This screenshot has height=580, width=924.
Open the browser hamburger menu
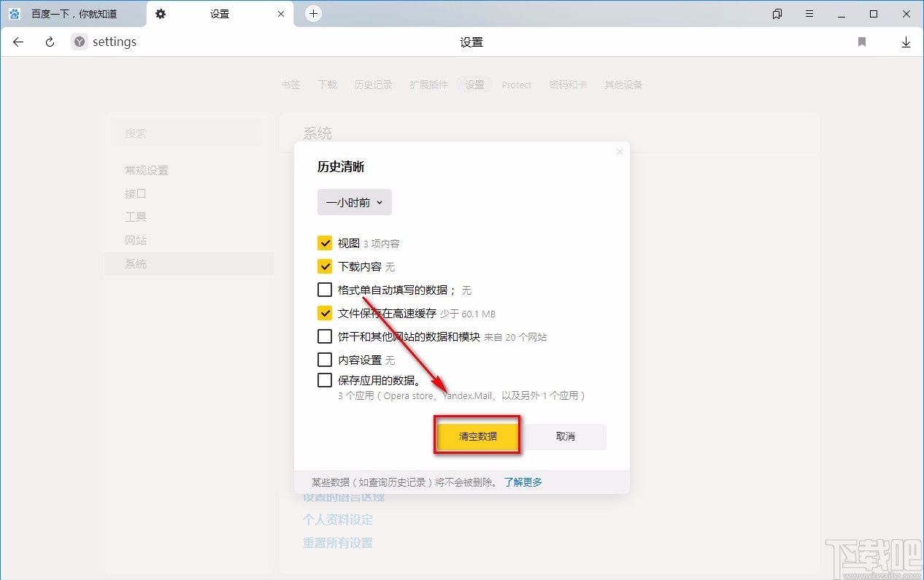809,14
